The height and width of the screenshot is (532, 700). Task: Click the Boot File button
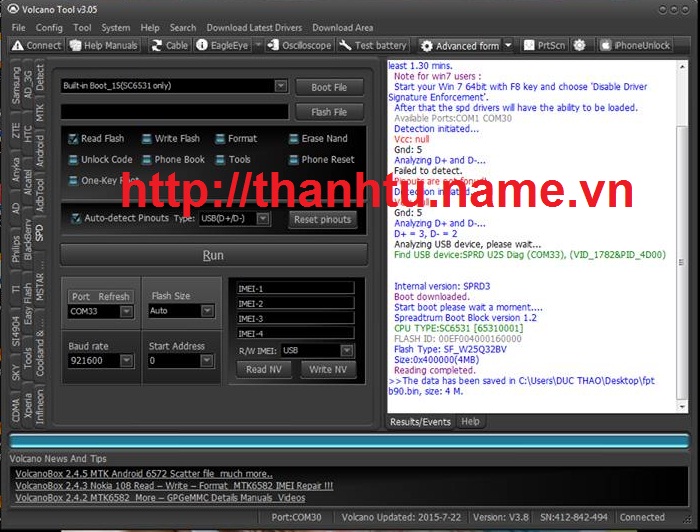[329, 87]
